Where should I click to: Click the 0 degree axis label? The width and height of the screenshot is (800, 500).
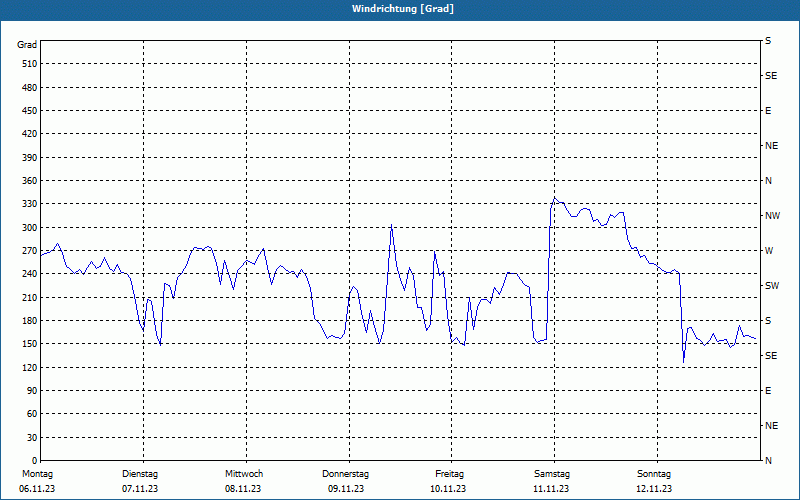click(x=35, y=460)
